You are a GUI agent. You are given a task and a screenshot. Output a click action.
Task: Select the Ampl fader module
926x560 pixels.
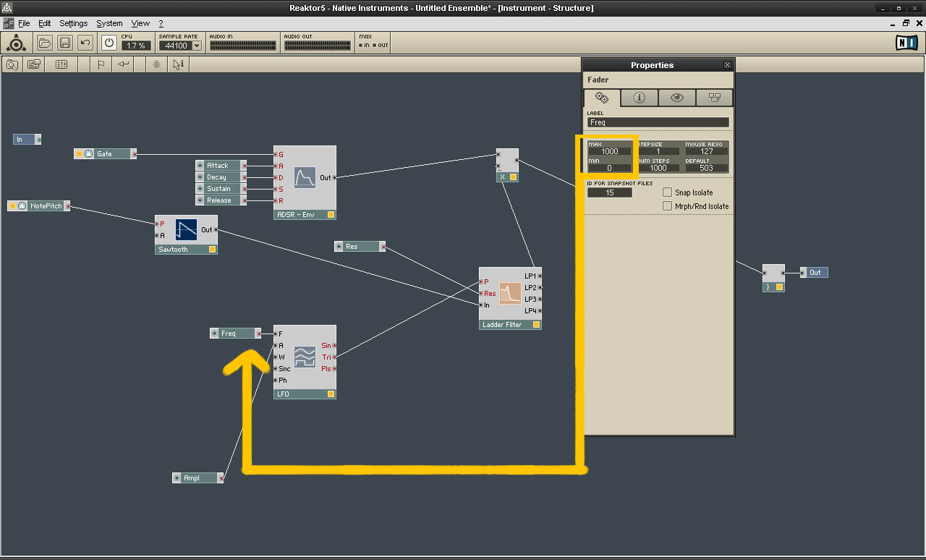click(198, 478)
